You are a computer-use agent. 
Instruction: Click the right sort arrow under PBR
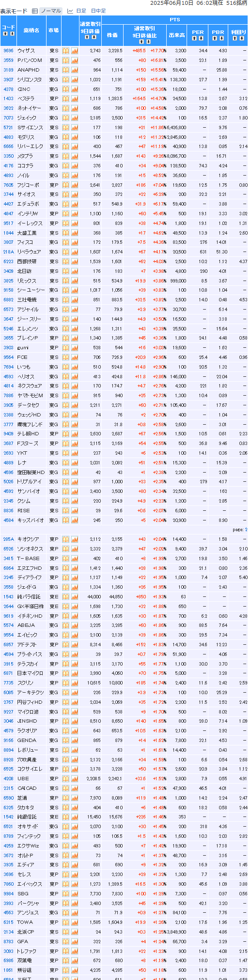pos(221,37)
